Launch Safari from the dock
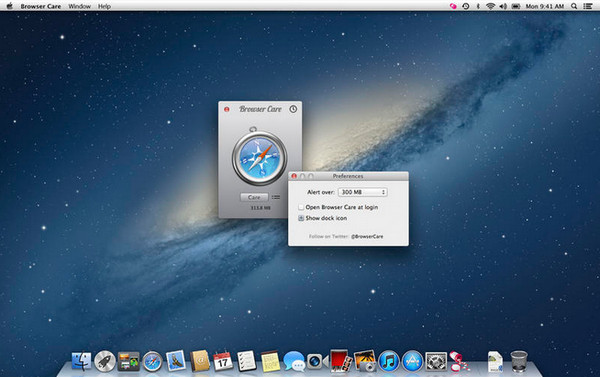The image size is (600, 377). pos(152,361)
